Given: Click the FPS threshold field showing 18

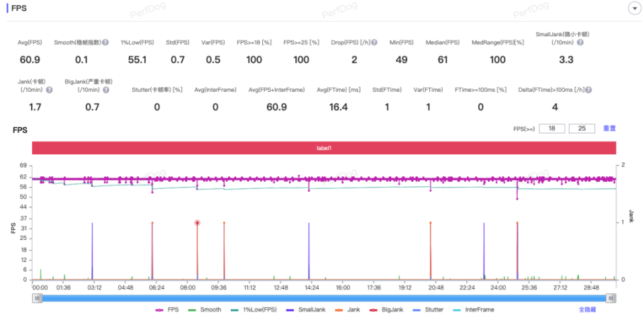Looking at the screenshot, I should tap(552, 129).
